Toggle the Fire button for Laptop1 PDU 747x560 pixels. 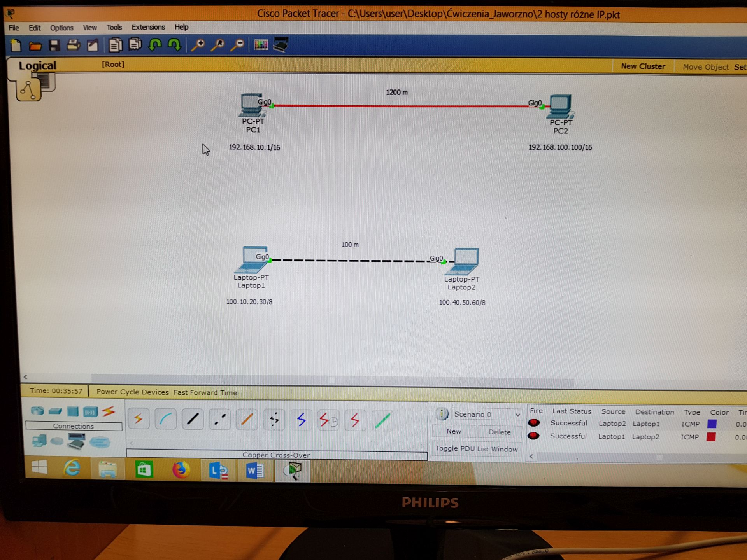point(533,436)
